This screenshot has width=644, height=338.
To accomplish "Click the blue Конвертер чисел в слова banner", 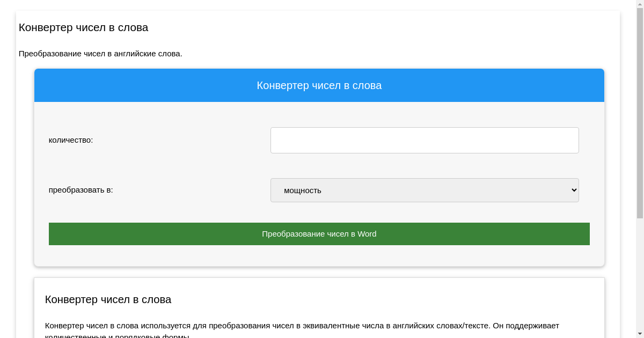I will click(x=319, y=85).
